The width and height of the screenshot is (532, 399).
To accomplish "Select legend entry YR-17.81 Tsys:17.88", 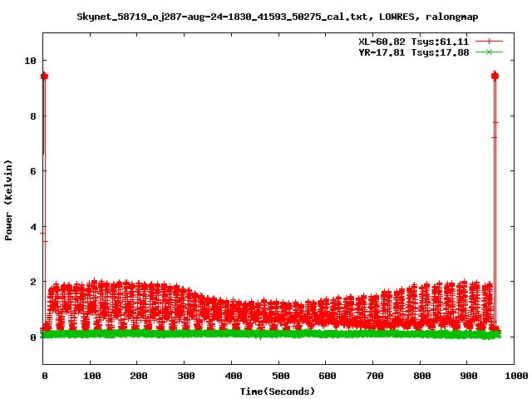I will [414, 52].
